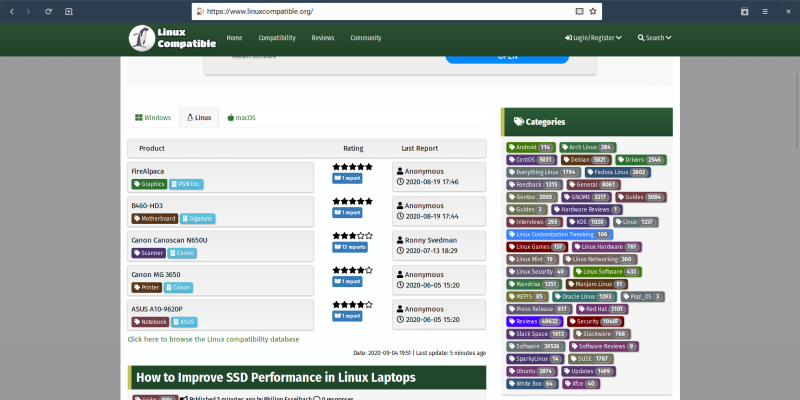800x400 pixels.
Task: Bookmark this page with star icon
Action: point(595,11)
